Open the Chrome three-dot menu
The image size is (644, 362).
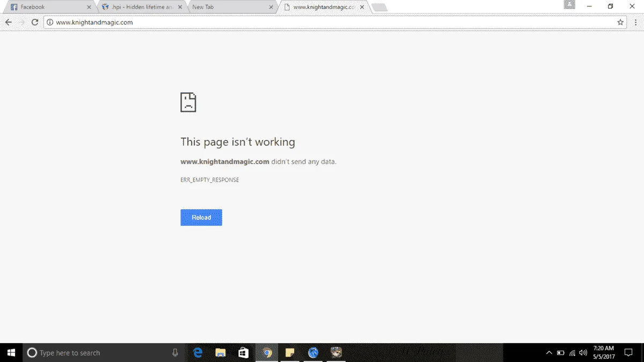(635, 23)
